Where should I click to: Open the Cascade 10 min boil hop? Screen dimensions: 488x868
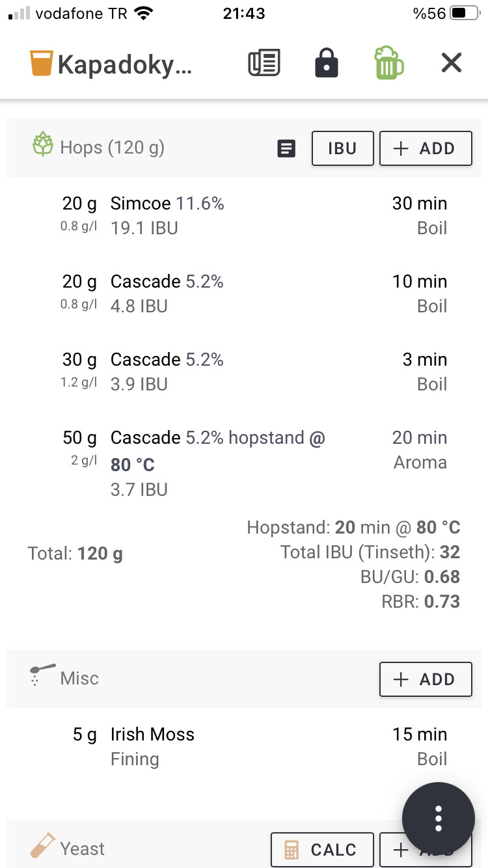[x=244, y=294]
